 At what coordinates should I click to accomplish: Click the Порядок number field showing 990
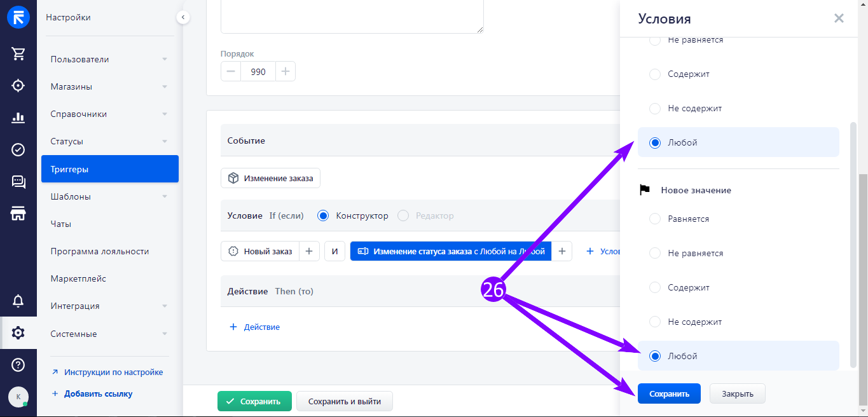coord(258,72)
